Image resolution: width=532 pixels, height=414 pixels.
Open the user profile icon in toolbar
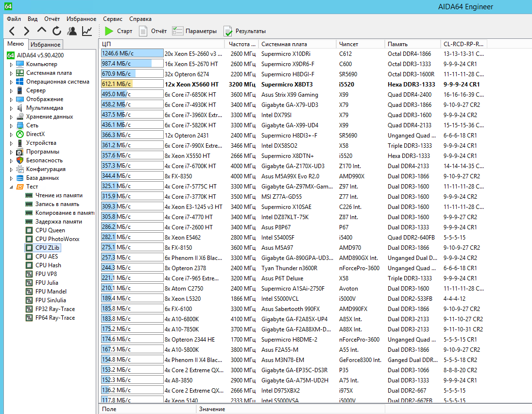71,31
